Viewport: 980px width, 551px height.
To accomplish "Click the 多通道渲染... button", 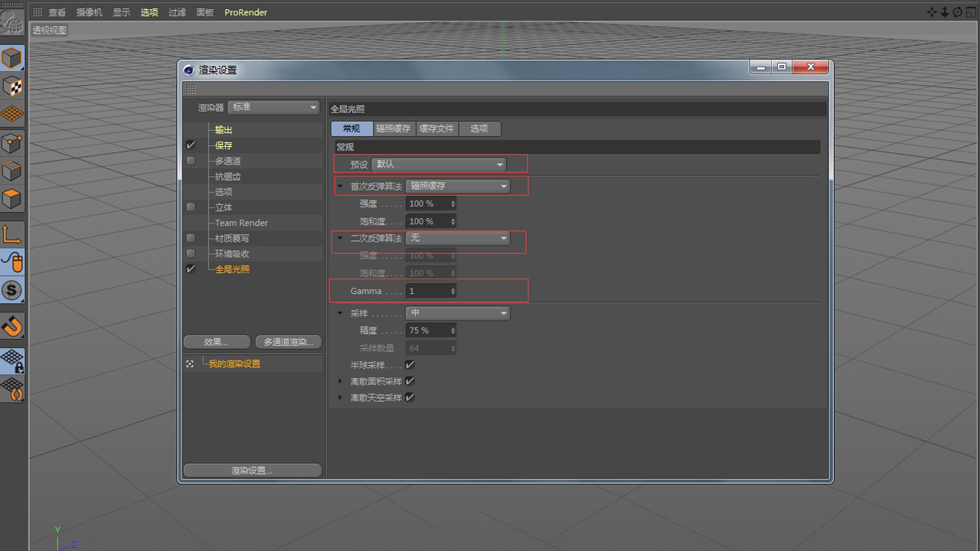I will (289, 342).
